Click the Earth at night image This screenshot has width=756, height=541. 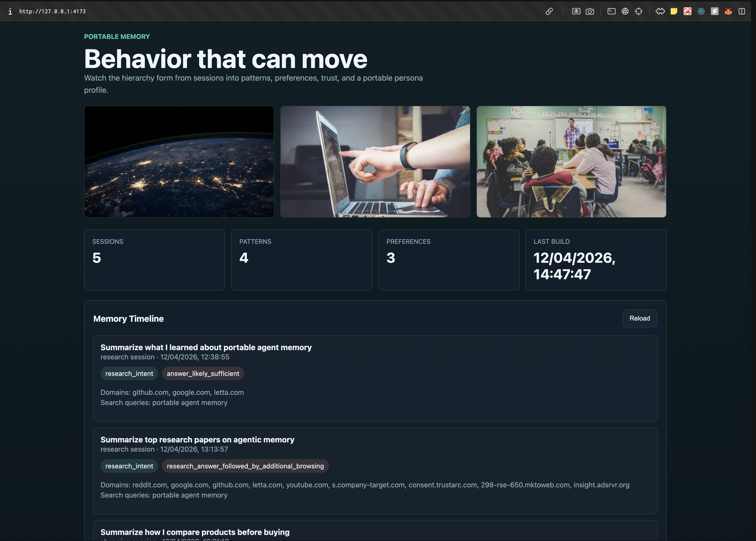tap(179, 161)
